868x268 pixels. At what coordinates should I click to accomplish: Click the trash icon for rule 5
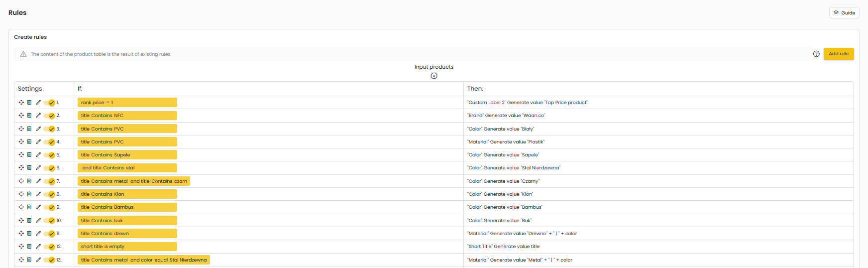29,155
